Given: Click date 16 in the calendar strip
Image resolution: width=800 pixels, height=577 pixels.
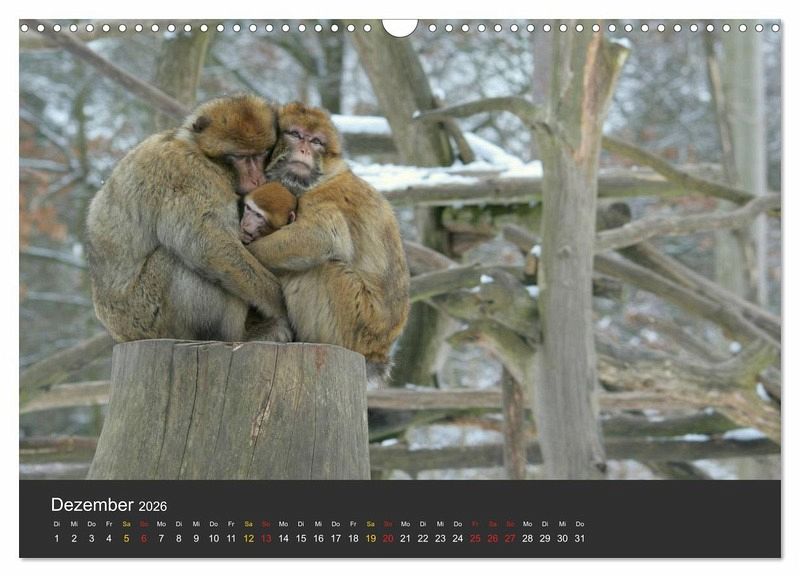Looking at the screenshot, I should 318,538.
